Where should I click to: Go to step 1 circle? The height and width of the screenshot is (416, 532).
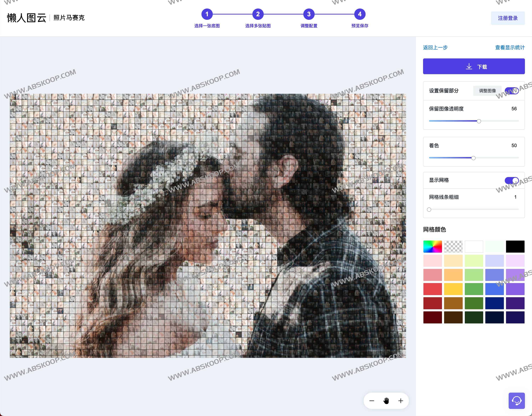(207, 14)
